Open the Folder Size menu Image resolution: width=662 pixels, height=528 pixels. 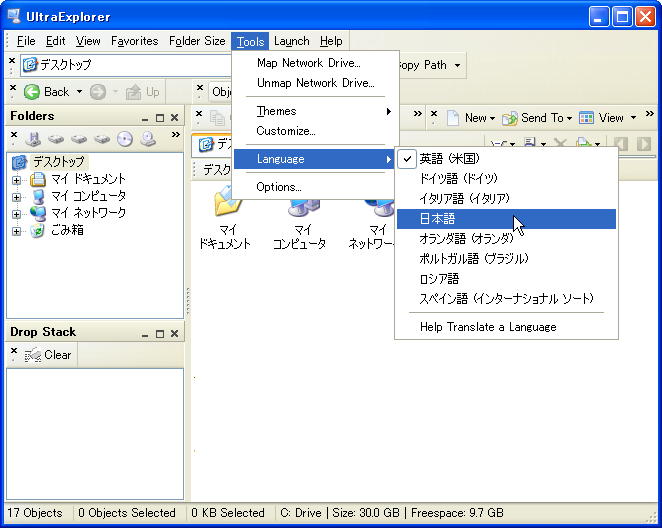(197, 41)
